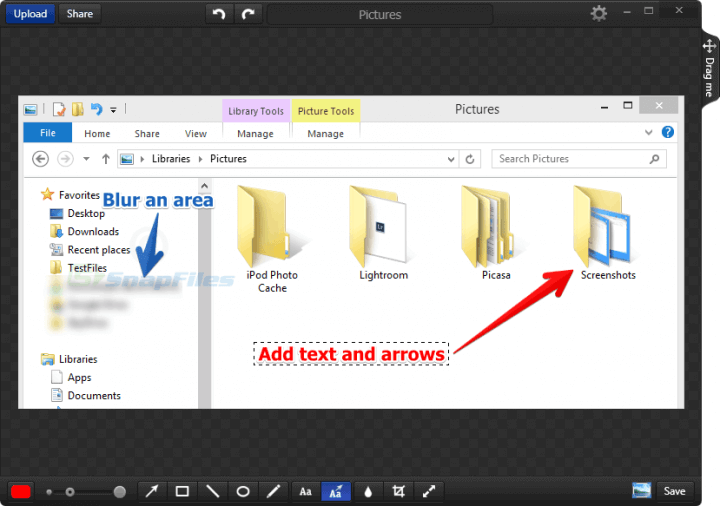The image size is (720, 506).
Task: Select the Crop tool
Action: point(399,491)
